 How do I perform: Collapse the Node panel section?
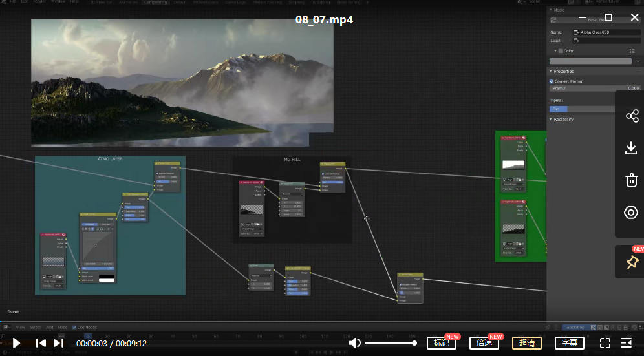[551, 10]
